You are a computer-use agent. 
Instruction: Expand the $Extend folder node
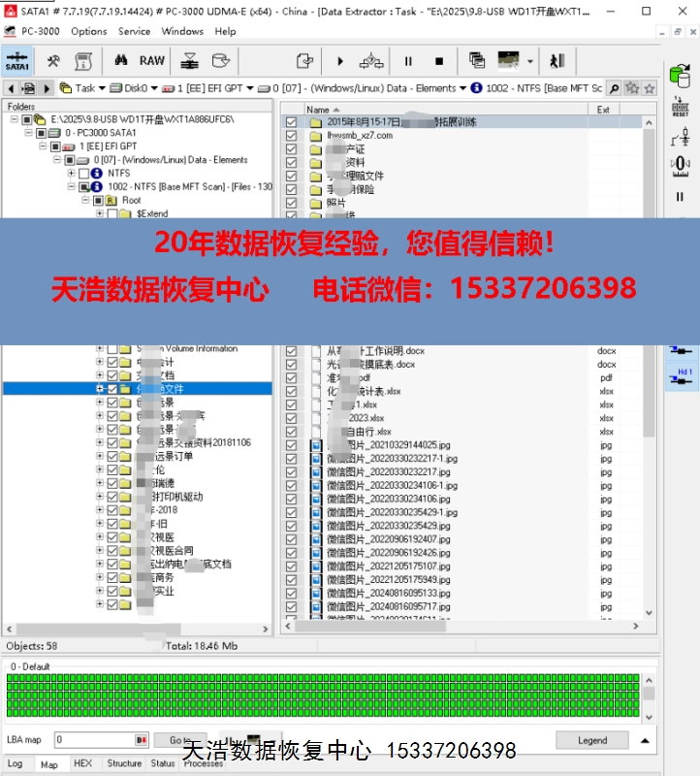(x=99, y=214)
